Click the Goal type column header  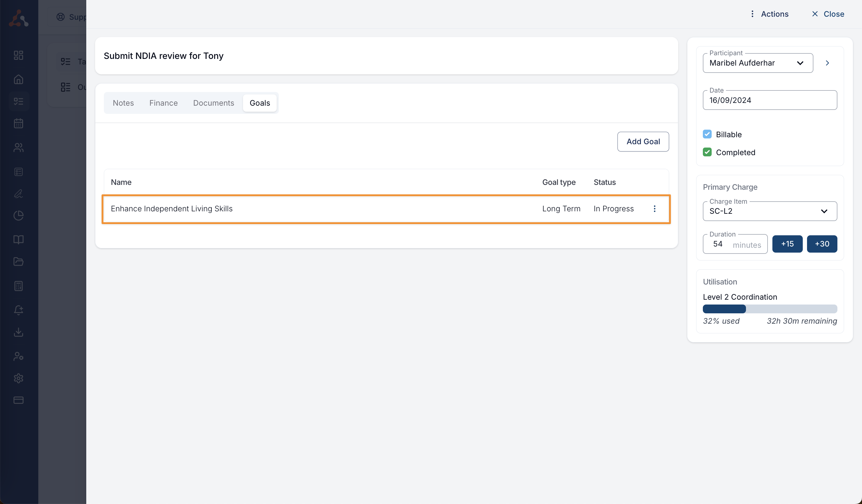[559, 182]
